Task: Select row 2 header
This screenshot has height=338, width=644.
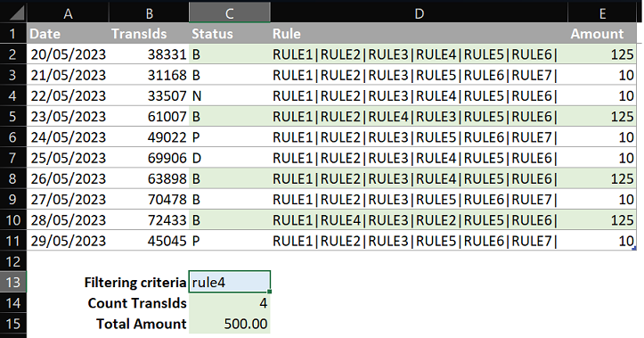Action: tap(13, 54)
